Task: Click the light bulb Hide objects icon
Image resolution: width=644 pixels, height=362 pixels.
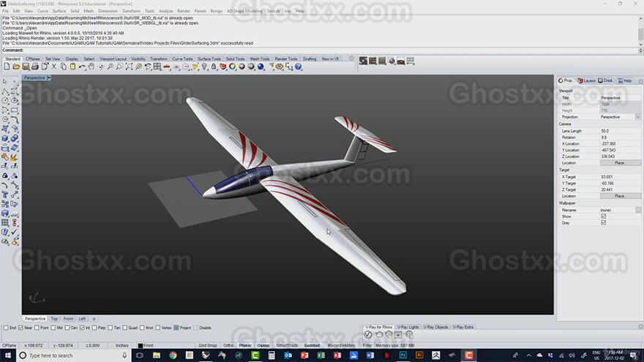Action: (204, 67)
